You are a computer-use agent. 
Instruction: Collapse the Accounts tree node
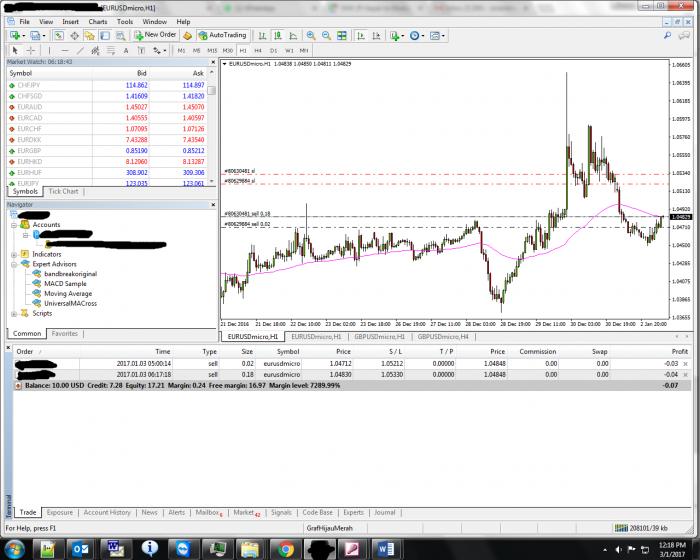[x=14, y=225]
